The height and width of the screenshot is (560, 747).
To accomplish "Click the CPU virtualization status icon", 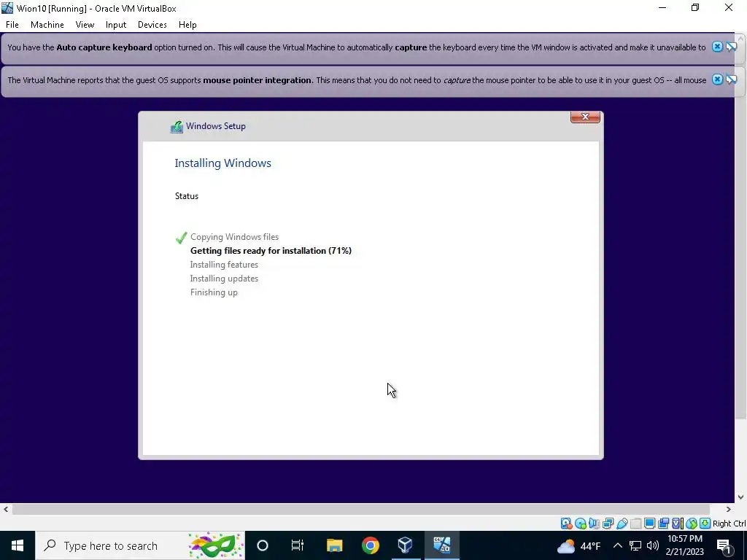I will (677, 524).
